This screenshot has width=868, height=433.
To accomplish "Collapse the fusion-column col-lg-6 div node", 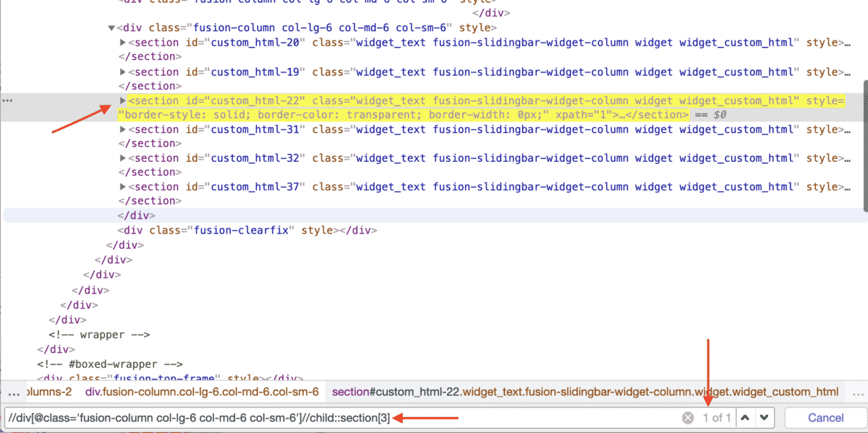I will pyautogui.click(x=111, y=27).
